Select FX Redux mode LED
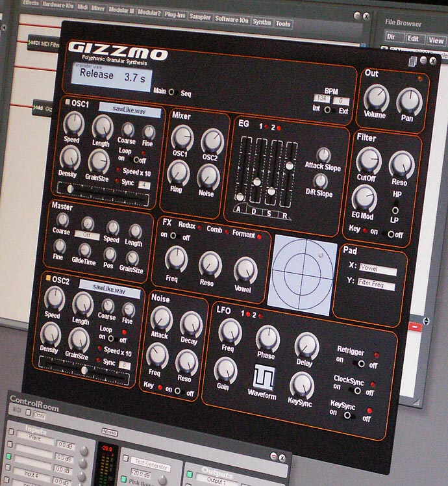 [199, 228]
